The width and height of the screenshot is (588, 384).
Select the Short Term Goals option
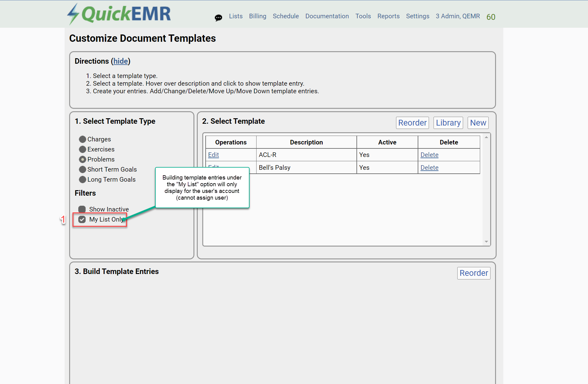coord(83,169)
